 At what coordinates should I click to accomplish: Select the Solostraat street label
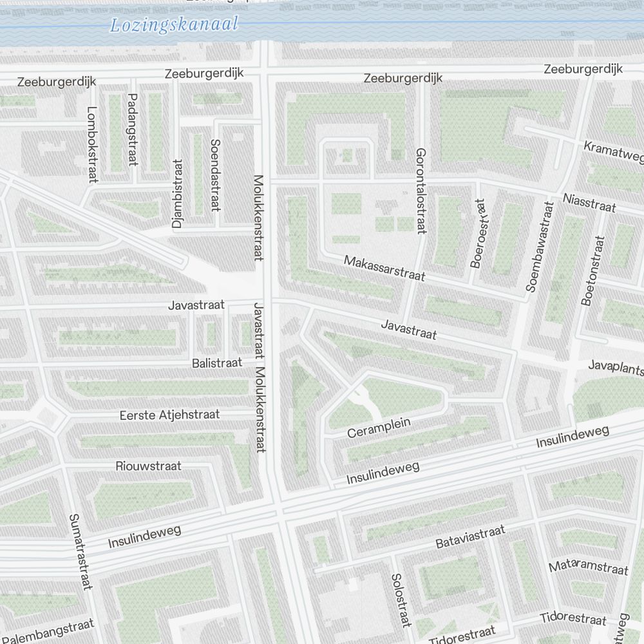[x=401, y=600]
